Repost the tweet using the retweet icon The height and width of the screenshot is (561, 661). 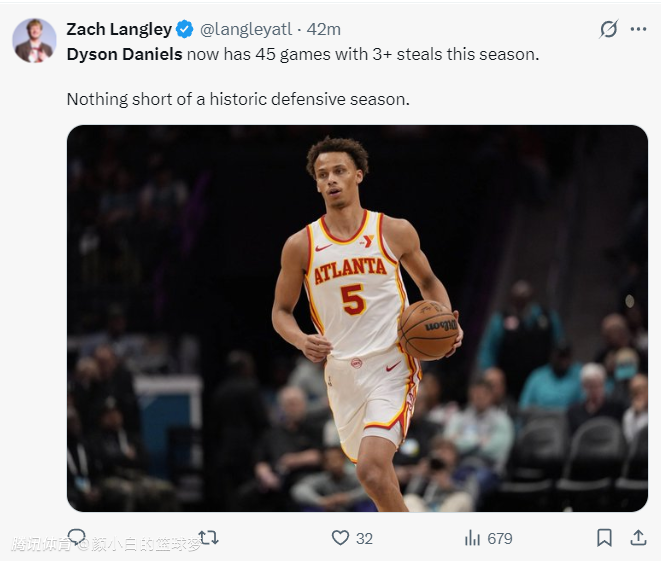click(x=208, y=538)
